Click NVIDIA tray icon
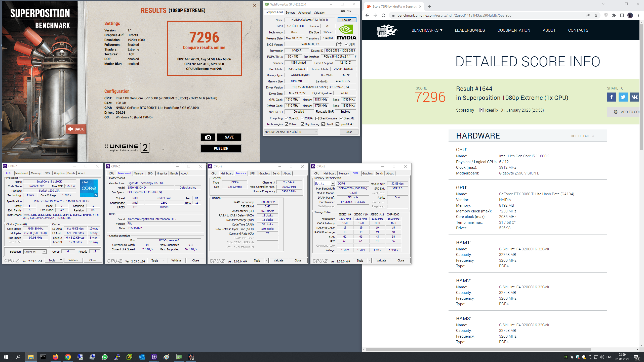Viewport: 644px width, 362px height. 566,357
